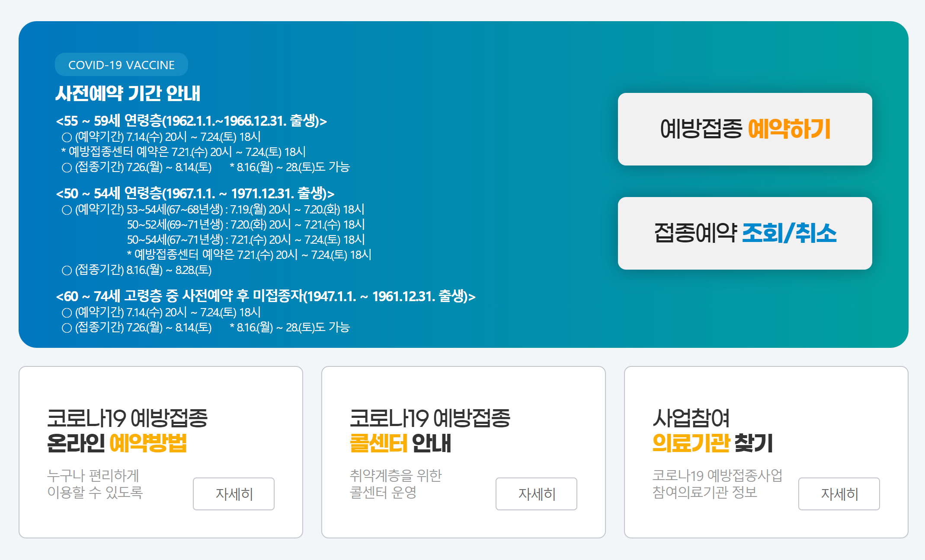This screenshot has width=925, height=560.
Task: Select the 사전예약 기간 안내 heading
Action: 128,93
